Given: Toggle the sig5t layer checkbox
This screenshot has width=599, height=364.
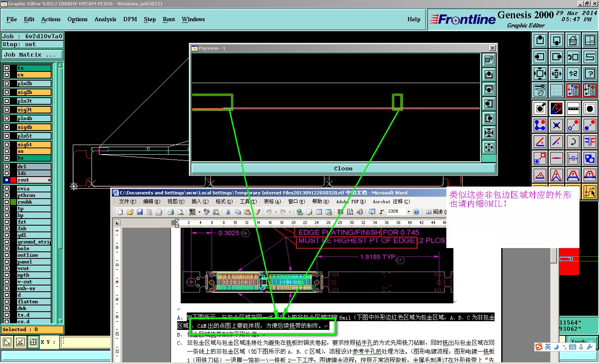Looking at the screenshot, I should (x=7, y=145).
